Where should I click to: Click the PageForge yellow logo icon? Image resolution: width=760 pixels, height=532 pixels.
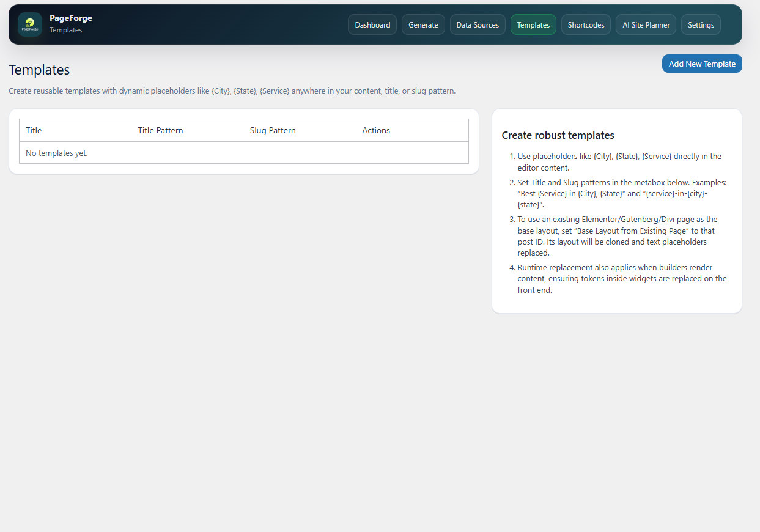[29, 24]
